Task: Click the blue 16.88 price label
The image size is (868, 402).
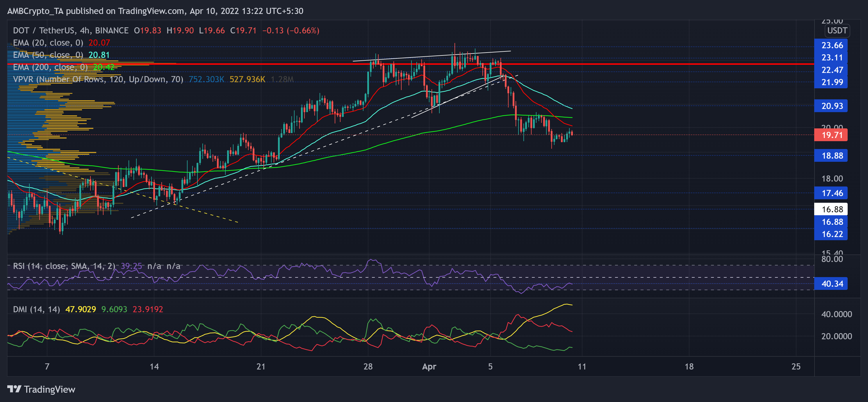Action: click(830, 222)
